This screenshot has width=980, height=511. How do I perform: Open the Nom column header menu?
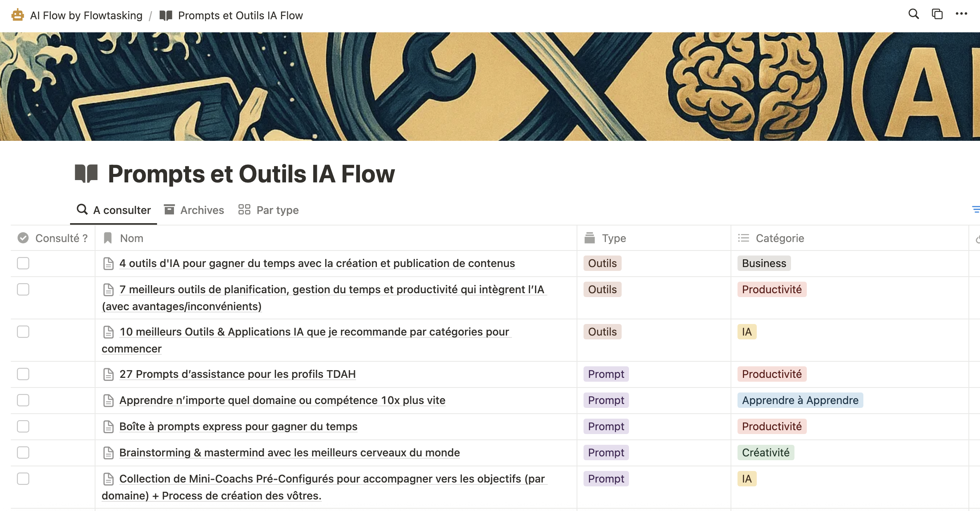click(131, 238)
